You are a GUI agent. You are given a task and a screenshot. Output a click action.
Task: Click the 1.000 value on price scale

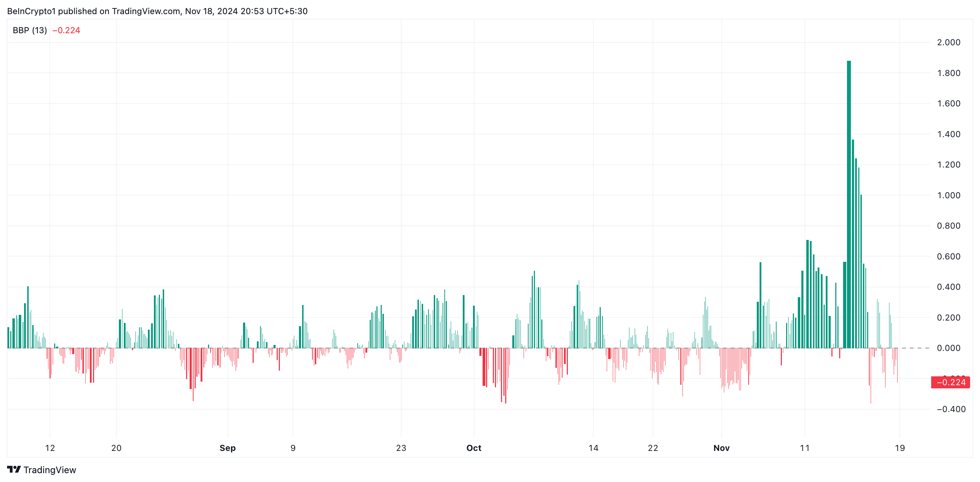[949, 195]
